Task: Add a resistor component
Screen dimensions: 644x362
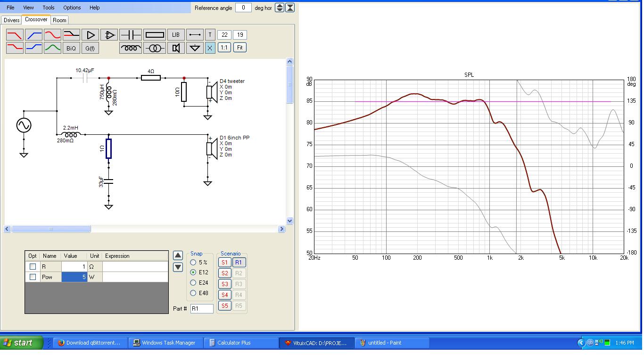Action: coord(155,35)
